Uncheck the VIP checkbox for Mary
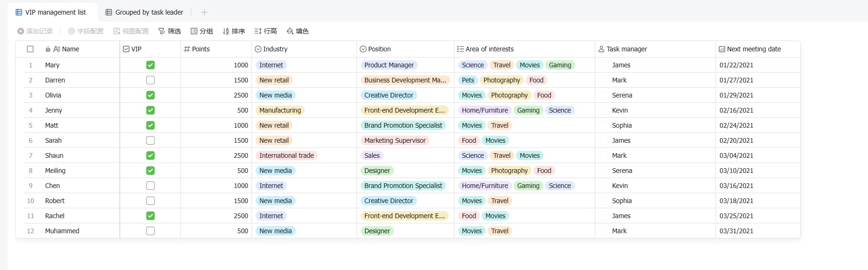Image resolution: width=868 pixels, height=270 pixels. point(150,65)
